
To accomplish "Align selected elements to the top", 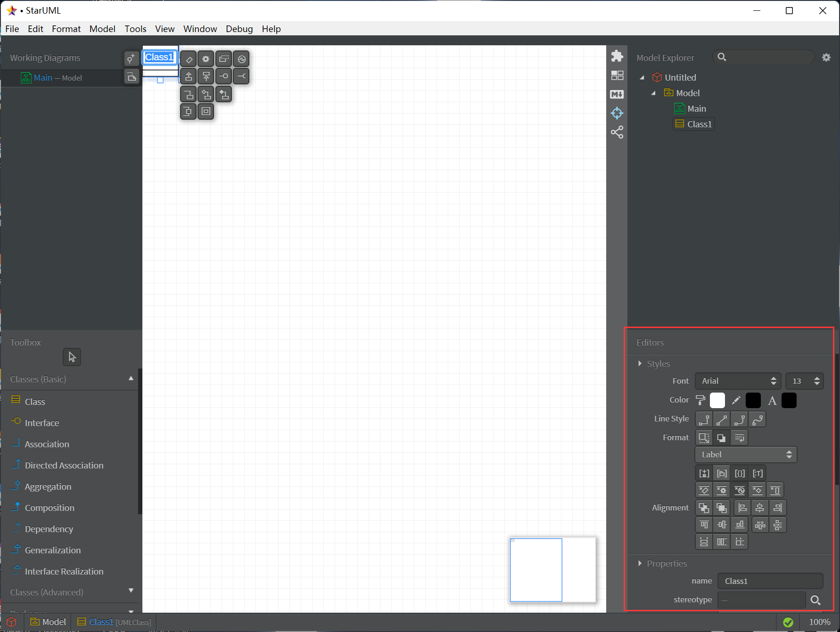I will 704,525.
